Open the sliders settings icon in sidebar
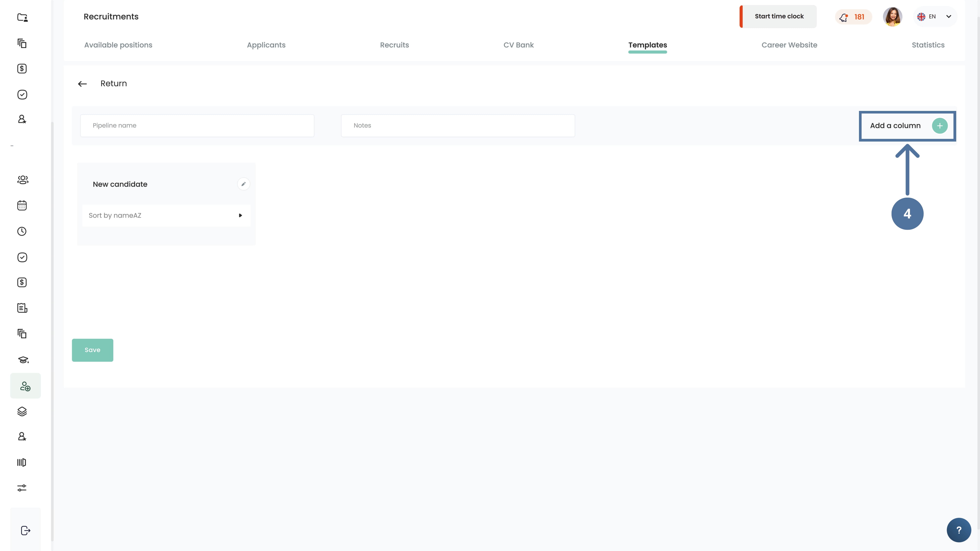 [22, 488]
